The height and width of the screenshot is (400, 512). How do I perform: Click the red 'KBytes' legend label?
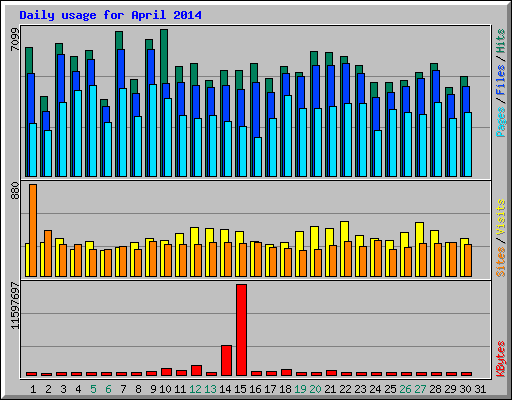pos(501,359)
